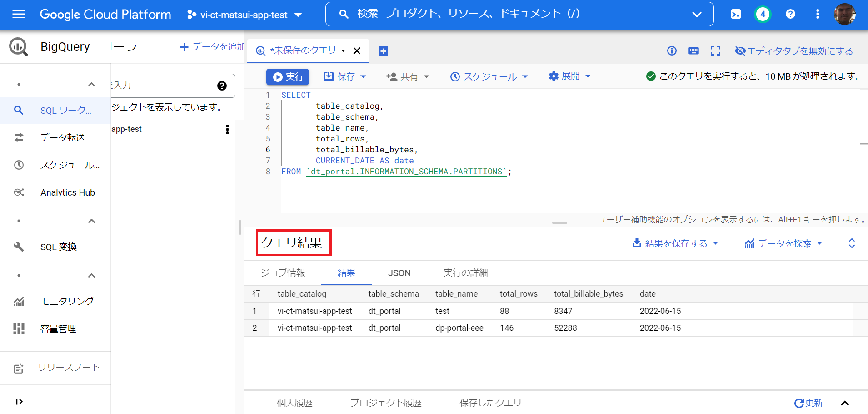This screenshot has height=414, width=868.
Task: Open the 展開 settings dropdown
Action: 569,76
